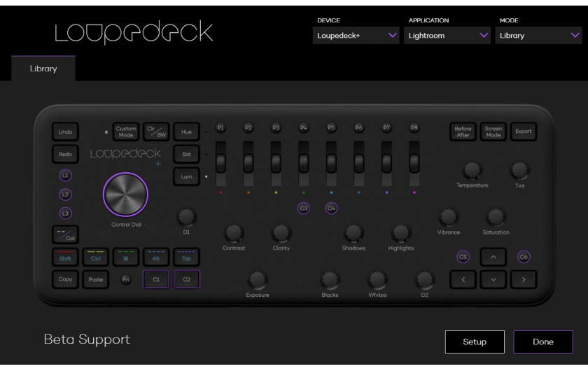Screen dimensions: 588x371
Task: Toggle the Screen Mode key
Action: [493, 132]
